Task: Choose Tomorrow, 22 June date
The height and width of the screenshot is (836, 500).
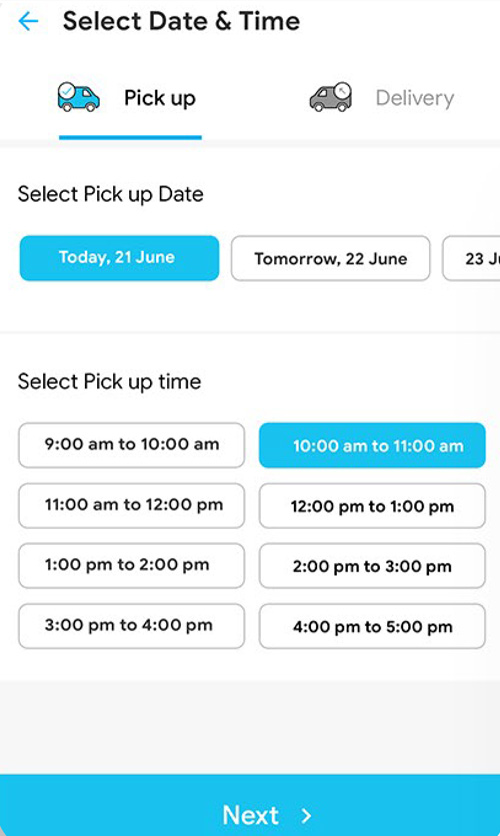Action: (330, 258)
